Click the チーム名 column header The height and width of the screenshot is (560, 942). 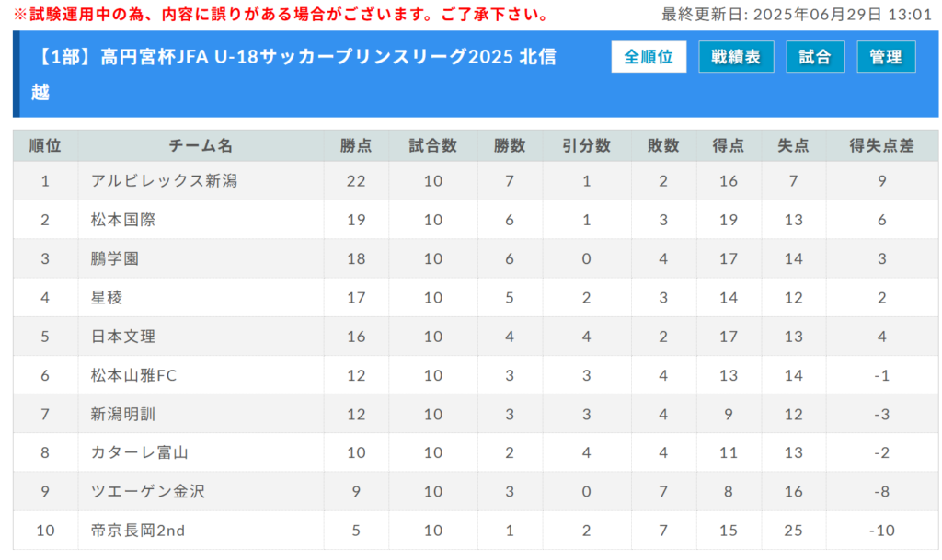coord(201,145)
